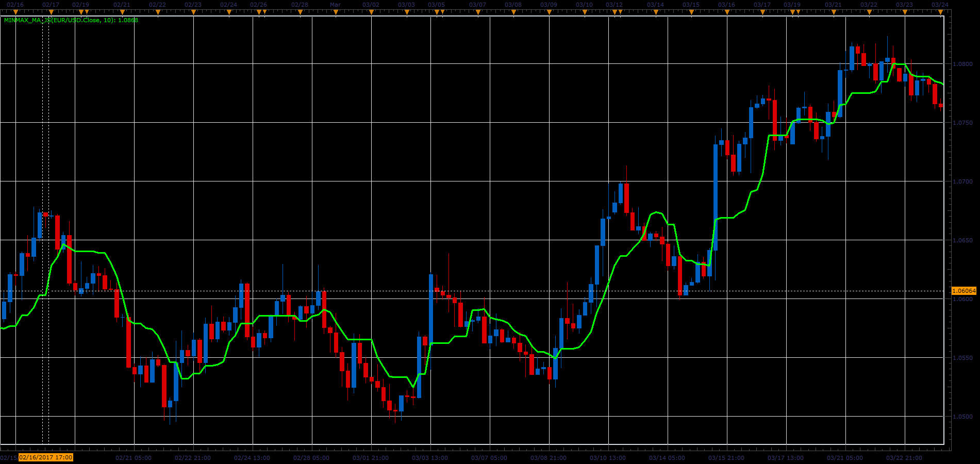The image size is (980, 464).
Task: Click the 03/08 21:00 bottom time label
Action: [549, 458]
